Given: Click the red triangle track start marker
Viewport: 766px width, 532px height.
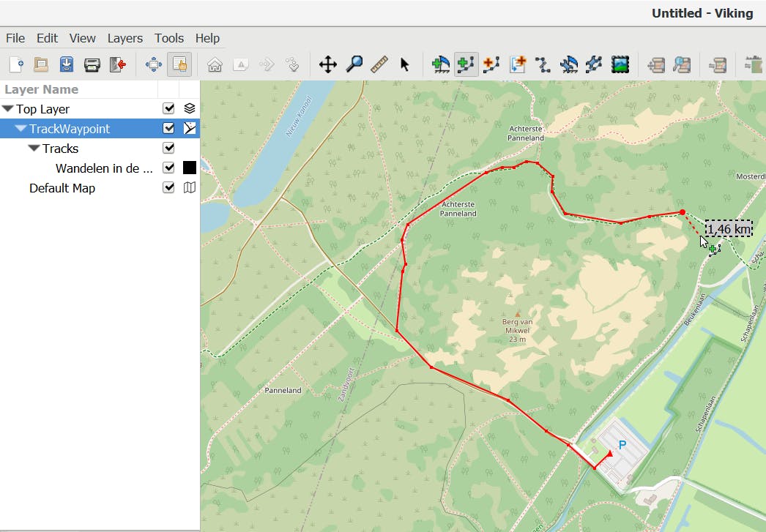Looking at the screenshot, I should (x=610, y=454).
